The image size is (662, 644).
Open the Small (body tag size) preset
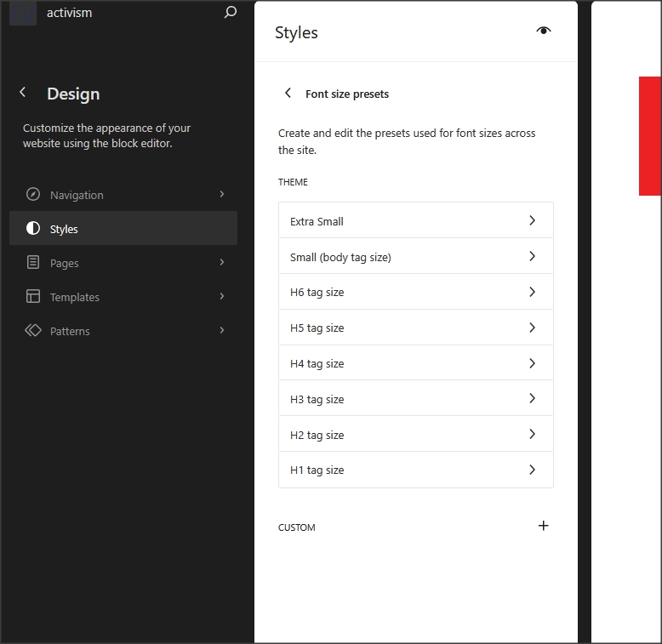tap(415, 256)
